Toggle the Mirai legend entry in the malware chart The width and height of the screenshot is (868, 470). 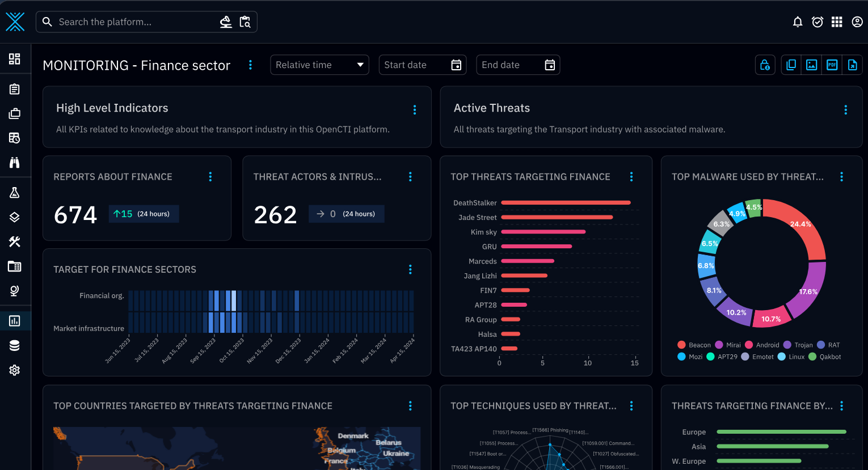728,345
